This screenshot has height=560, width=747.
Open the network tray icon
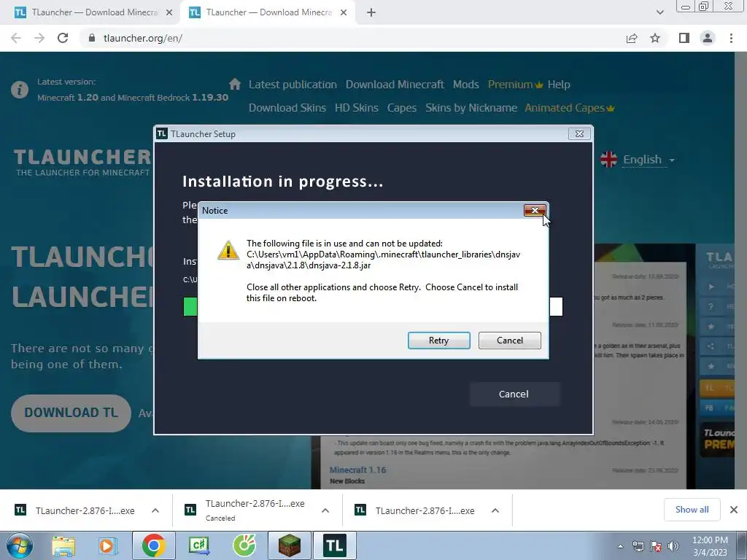click(638, 547)
